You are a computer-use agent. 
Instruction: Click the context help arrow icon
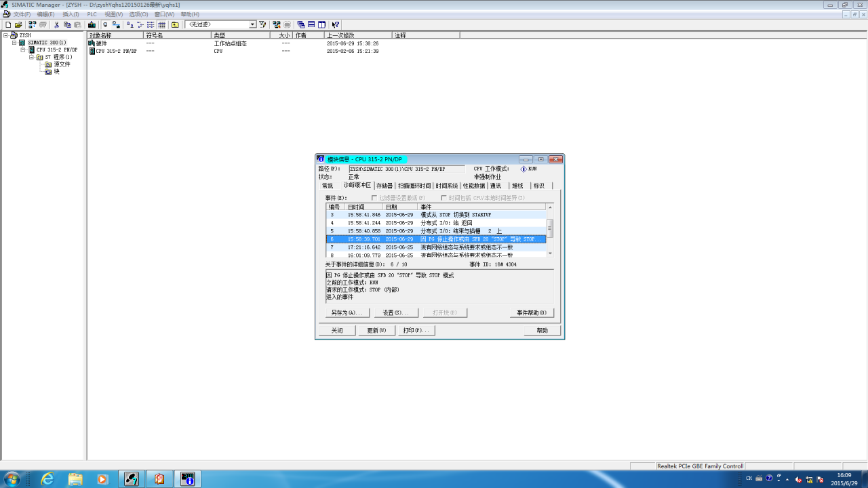(x=336, y=24)
